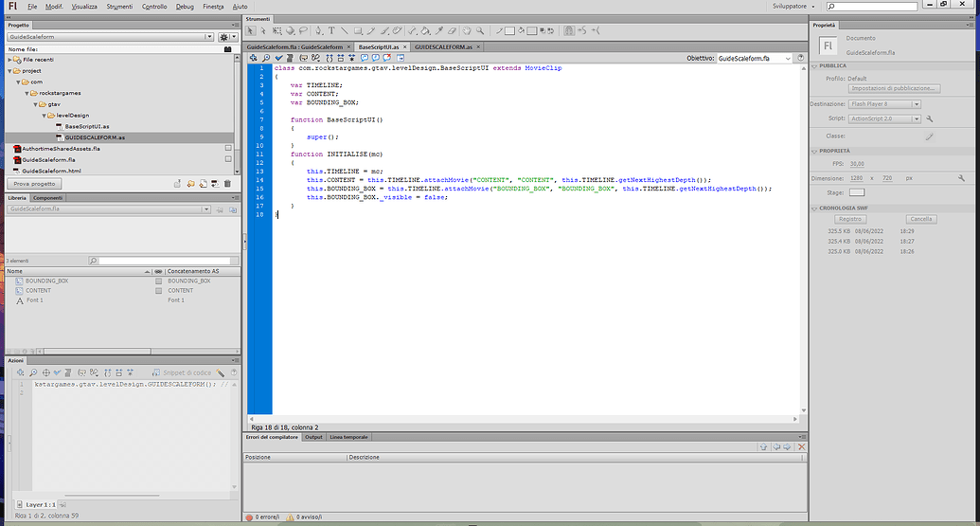Open the Obiettivo target dropdown
This screenshot has height=526, width=980.
pos(754,58)
